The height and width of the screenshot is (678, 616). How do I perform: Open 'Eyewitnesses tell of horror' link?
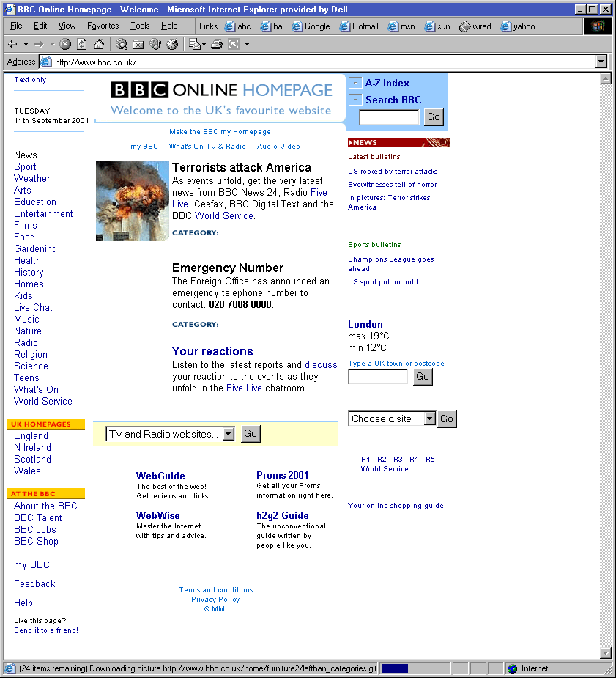tap(393, 185)
